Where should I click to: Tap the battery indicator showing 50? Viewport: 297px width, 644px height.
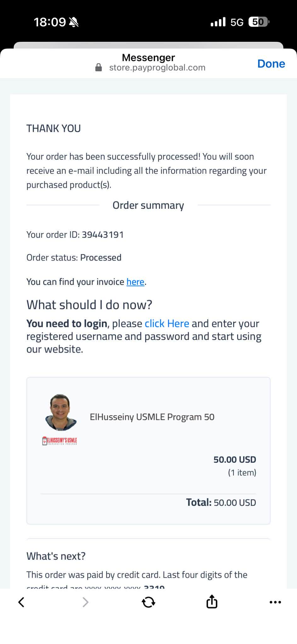(259, 22)
